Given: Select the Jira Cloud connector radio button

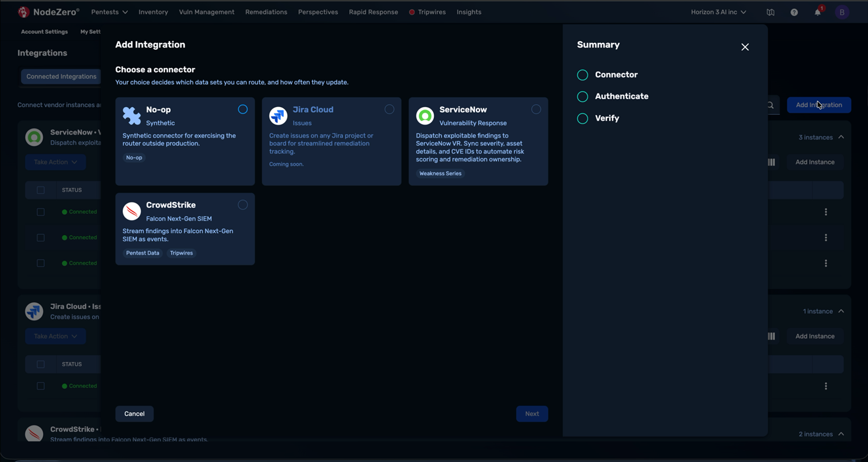Looking at the screenshot, I should click(389, 109).
